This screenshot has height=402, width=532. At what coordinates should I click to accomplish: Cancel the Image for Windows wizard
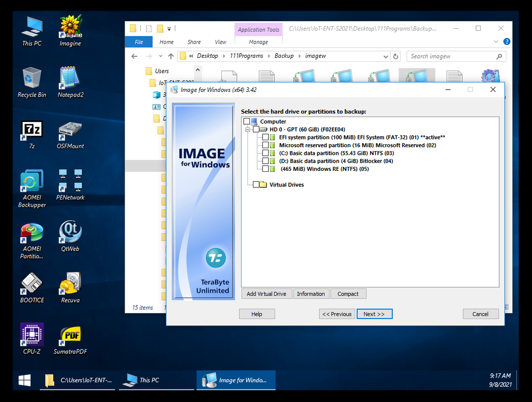(x=480, y=314)
